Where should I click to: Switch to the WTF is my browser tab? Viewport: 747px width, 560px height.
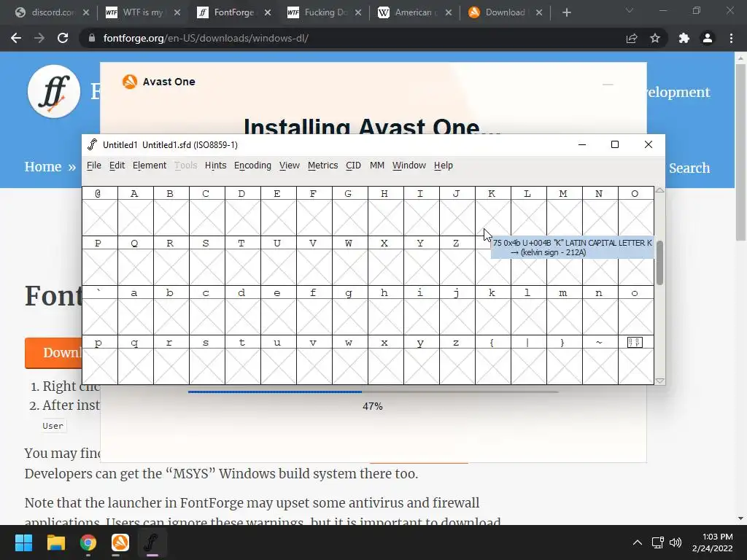(144, 12)
